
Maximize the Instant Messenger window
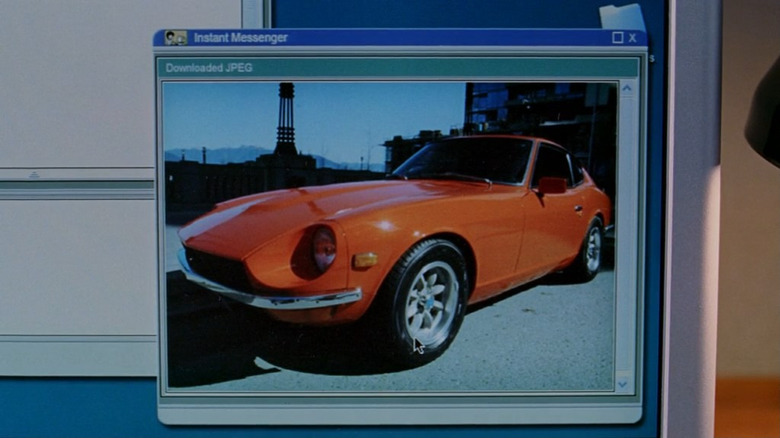[x=617, y=38]
